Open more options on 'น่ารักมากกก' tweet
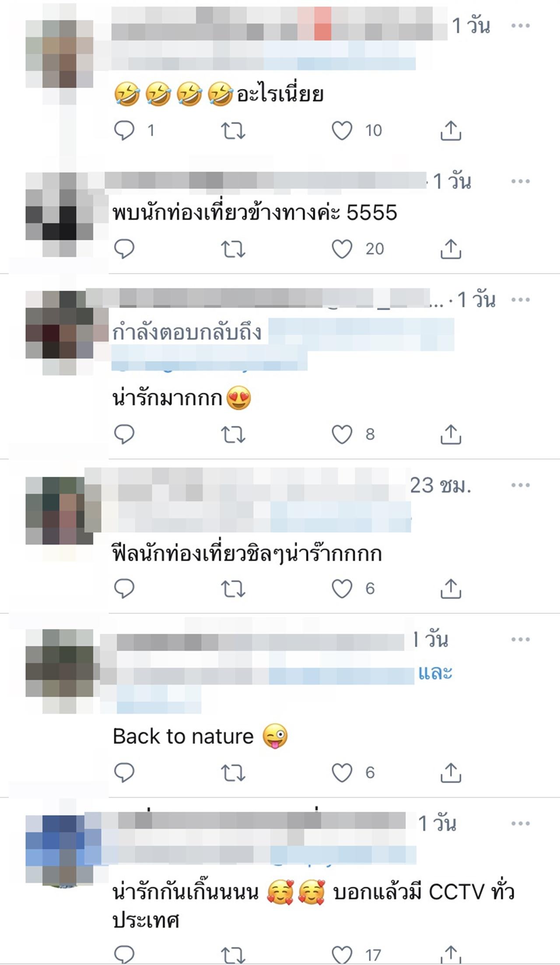560x965 pixels. (520, 300)
